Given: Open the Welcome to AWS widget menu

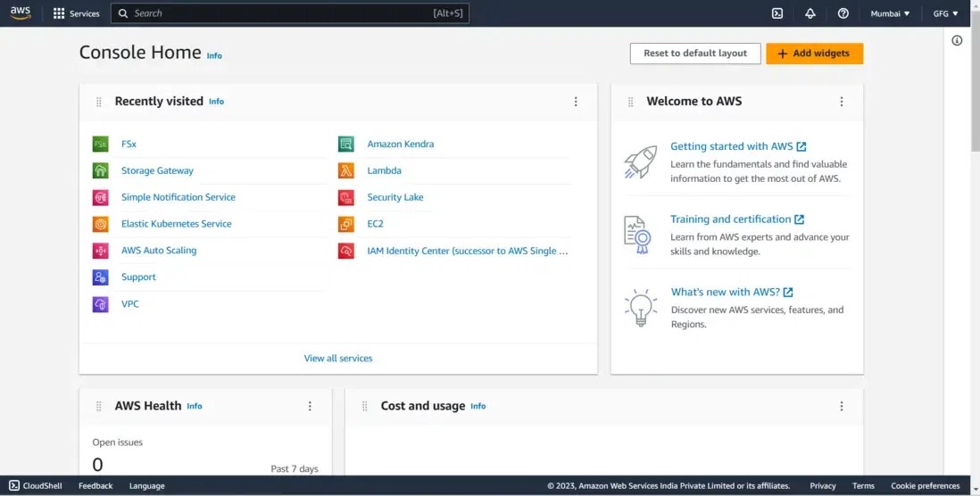Looking at the screenshot, I should pos(841,102).
